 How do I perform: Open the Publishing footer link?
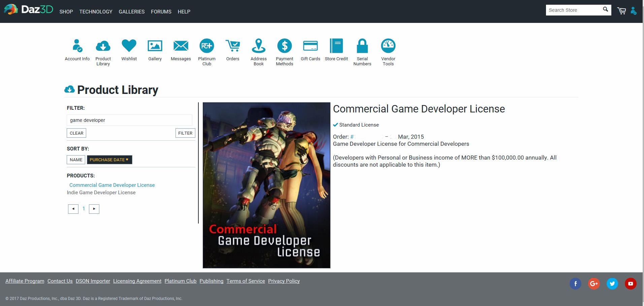click(x=212, y=281)
